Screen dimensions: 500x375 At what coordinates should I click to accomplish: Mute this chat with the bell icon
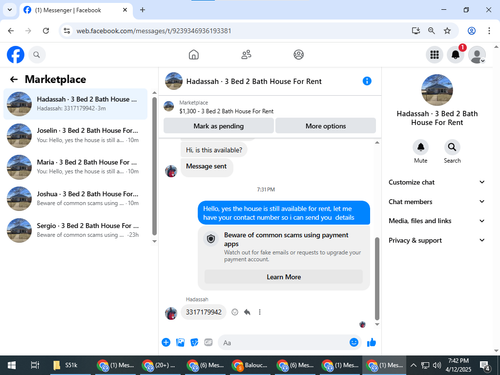click(x=421, y=147)
